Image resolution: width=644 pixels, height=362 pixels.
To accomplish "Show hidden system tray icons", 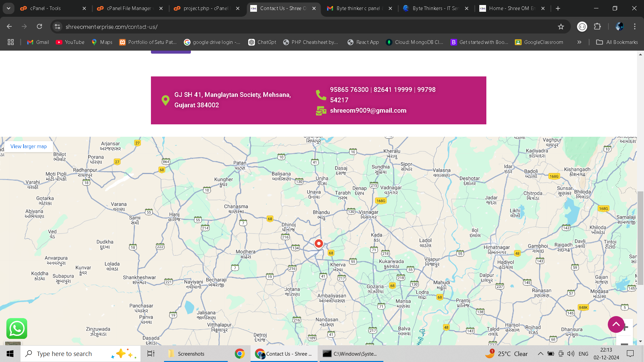I will click(540, 354).
